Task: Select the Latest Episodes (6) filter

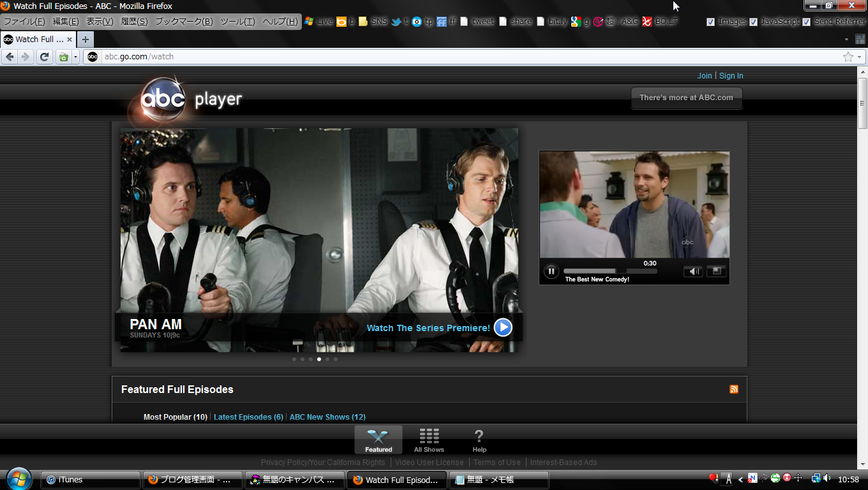Action: (248, 417)
